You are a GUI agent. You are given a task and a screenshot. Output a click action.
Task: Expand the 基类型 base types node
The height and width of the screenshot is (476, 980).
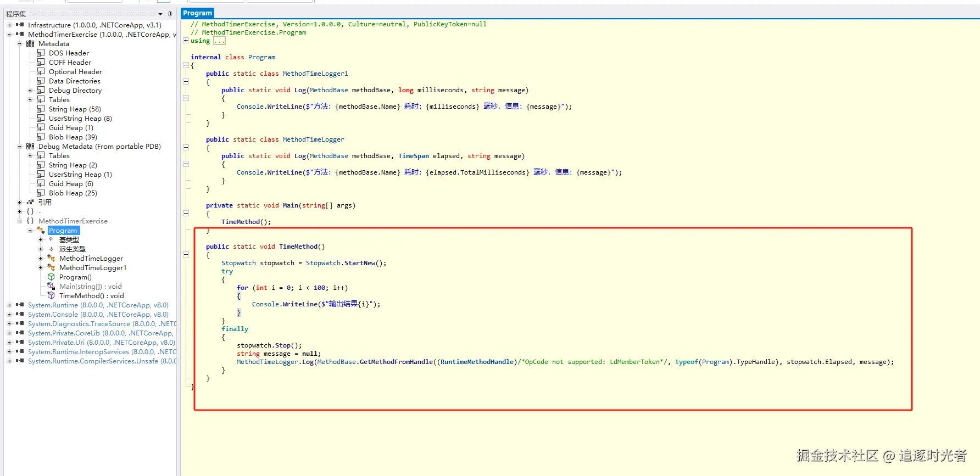[40, 239]
